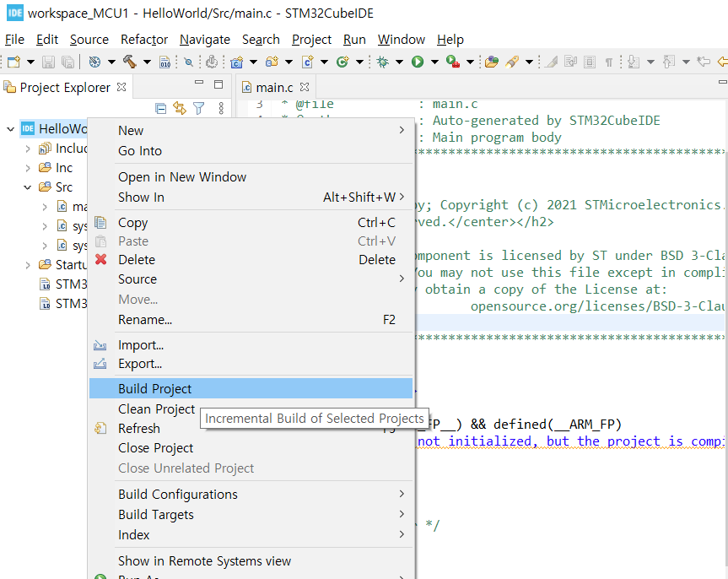Click Delete with red X icon
728x579 pixels.
(251, 260)
